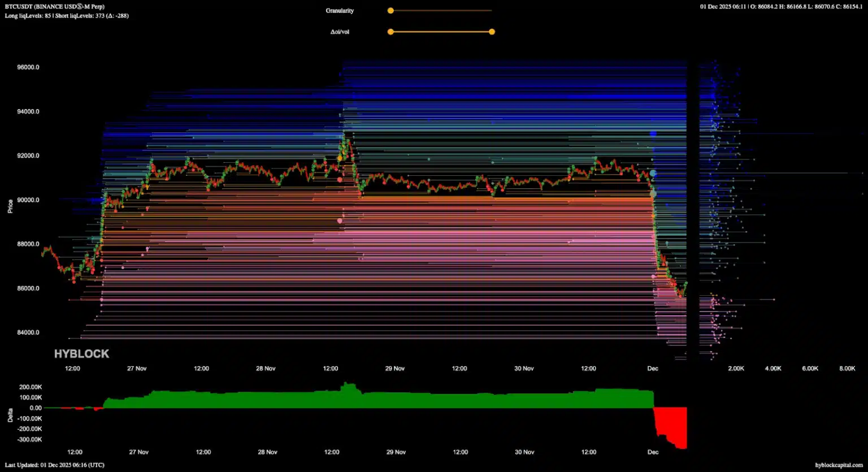This screenshot has width=868, height=472.
Task: Click the -300.00K Delta axis label
Action: click(x=31, y=439)
